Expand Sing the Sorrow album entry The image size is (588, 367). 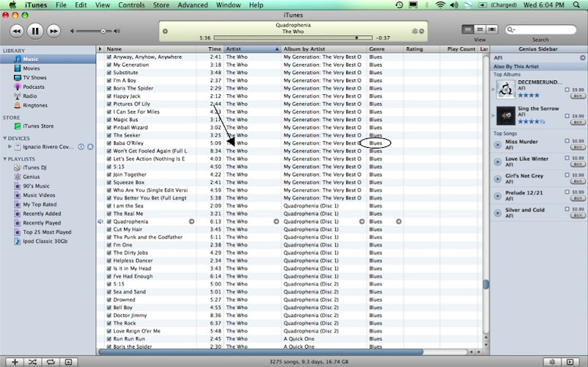(493, 115)
